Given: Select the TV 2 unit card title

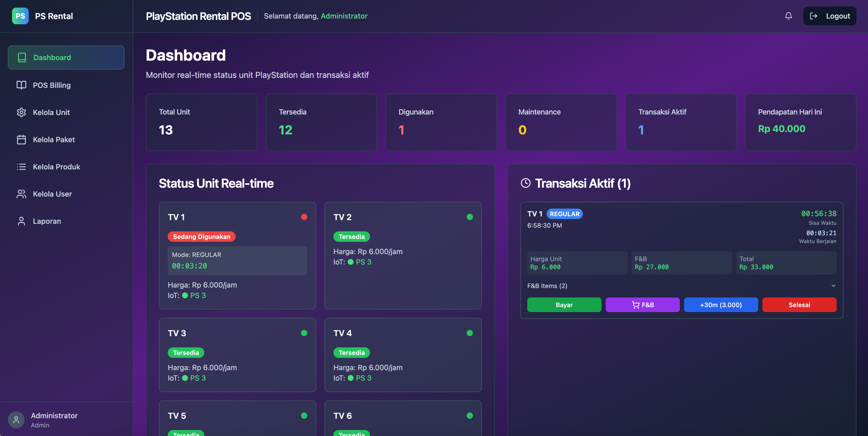Looking at the screenshot, I should 342,217.
